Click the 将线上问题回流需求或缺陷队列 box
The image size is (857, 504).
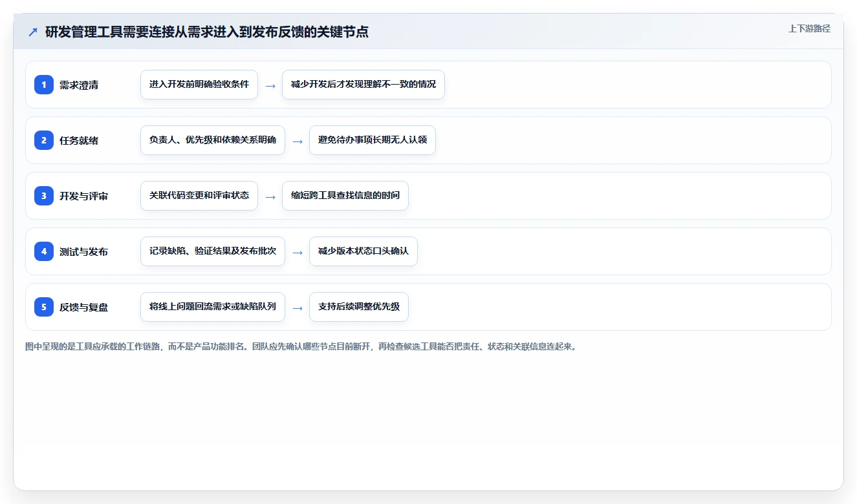pyautogui.click(x=213, y=307)
